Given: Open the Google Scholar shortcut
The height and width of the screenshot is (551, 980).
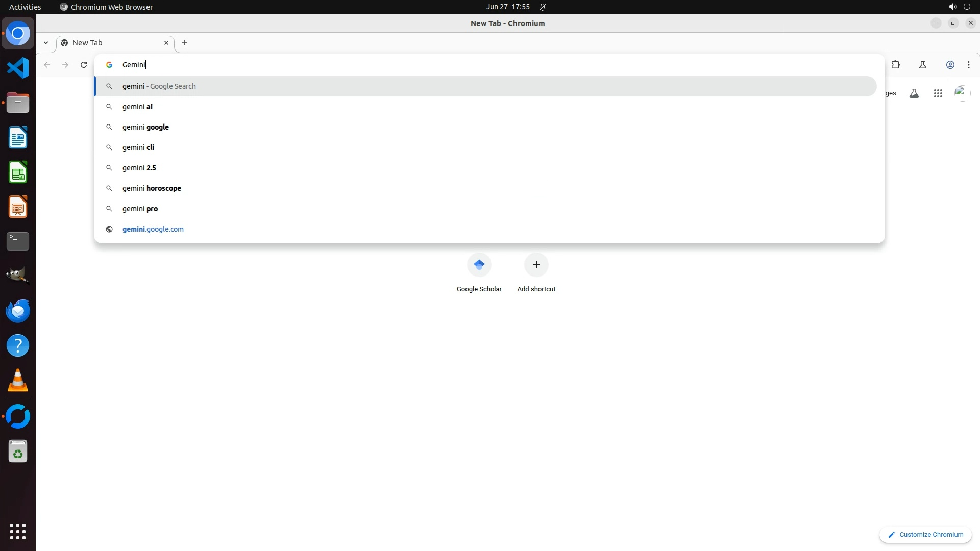Looking at the screenshot, I should tap(479, 273).
